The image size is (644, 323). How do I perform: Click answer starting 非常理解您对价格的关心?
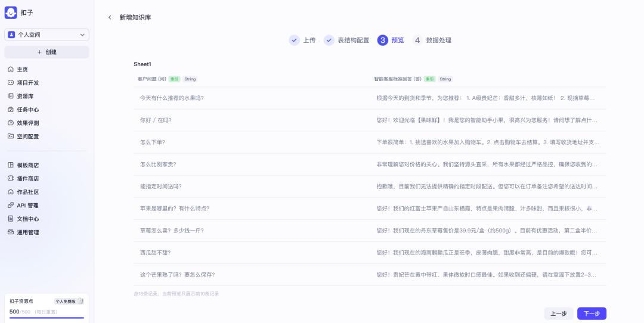coord(487,164)
